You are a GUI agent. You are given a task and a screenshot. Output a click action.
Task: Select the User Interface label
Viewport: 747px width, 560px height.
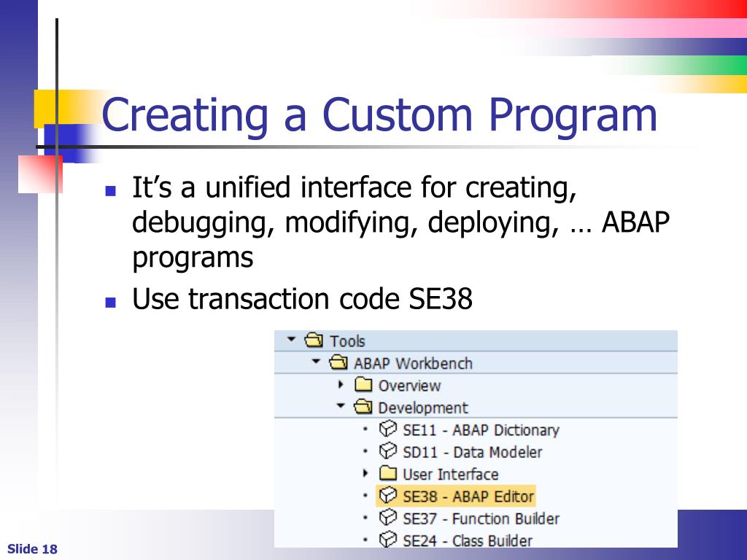pyautogui.click(x=451, y=474)
